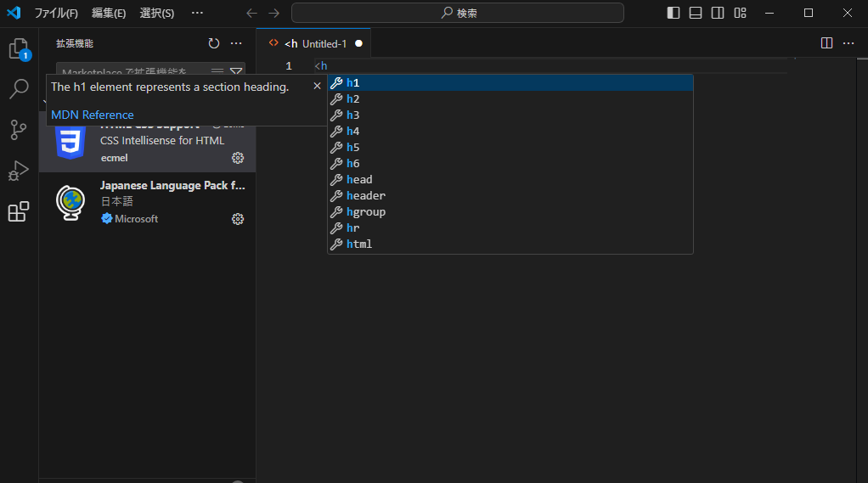Refresh the extensions list
Screen dimensions: 868x483
pyautogui.click(x=214, y=43)
